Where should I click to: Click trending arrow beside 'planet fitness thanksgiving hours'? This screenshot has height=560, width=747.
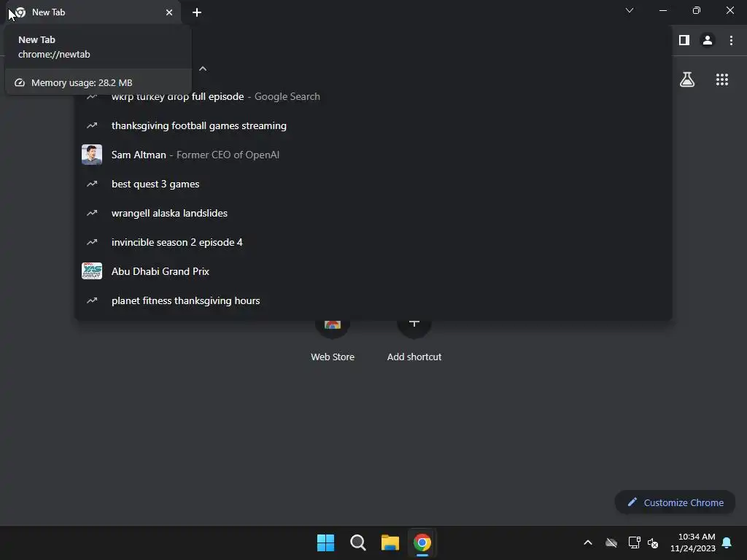point(92,300)
